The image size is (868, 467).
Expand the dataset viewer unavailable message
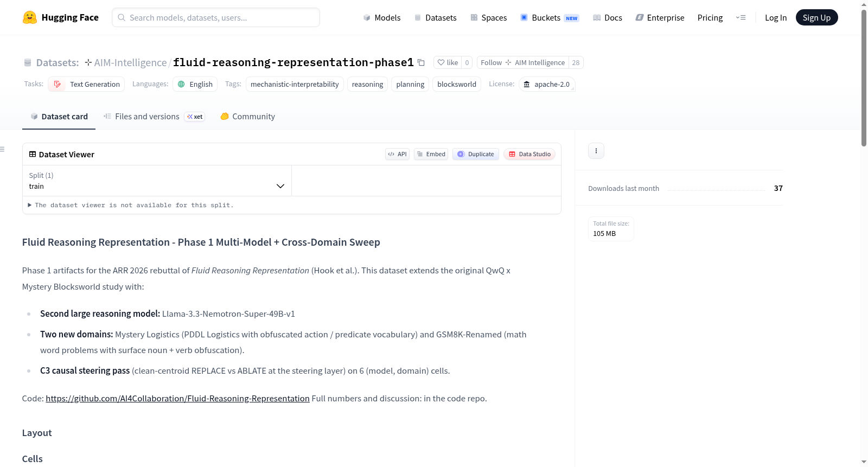[x=131, y=205]
